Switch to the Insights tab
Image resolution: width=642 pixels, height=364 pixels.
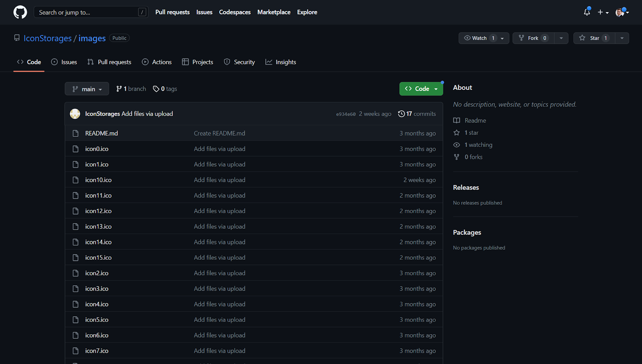tap(281, 62)
